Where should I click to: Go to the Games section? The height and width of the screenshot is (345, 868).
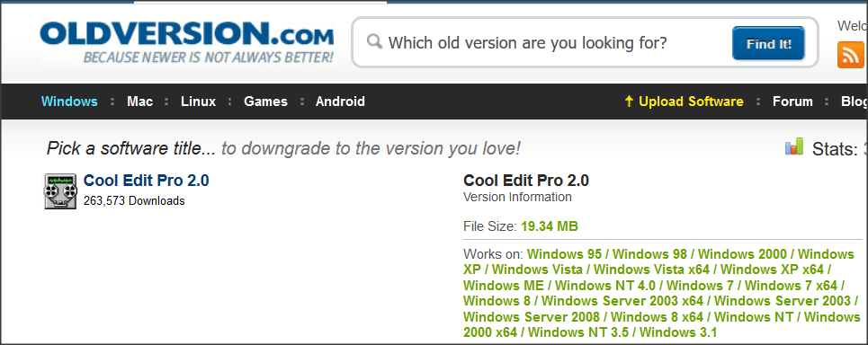[x=265, y=102]
